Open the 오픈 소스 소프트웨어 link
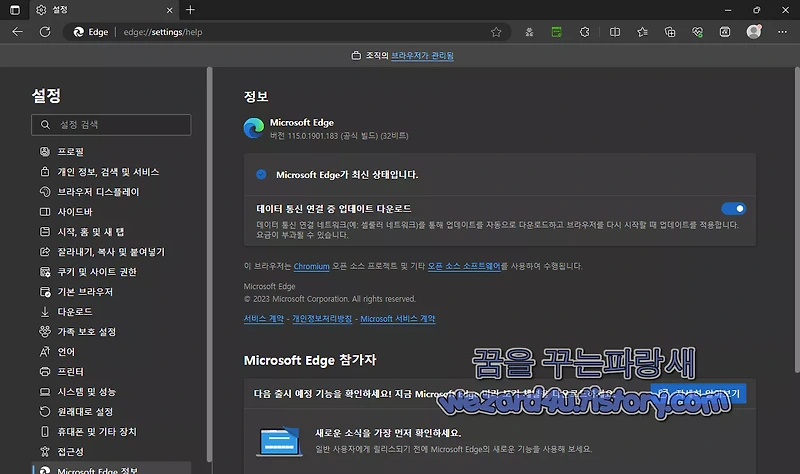800x474 pixels. pos(464,266)
